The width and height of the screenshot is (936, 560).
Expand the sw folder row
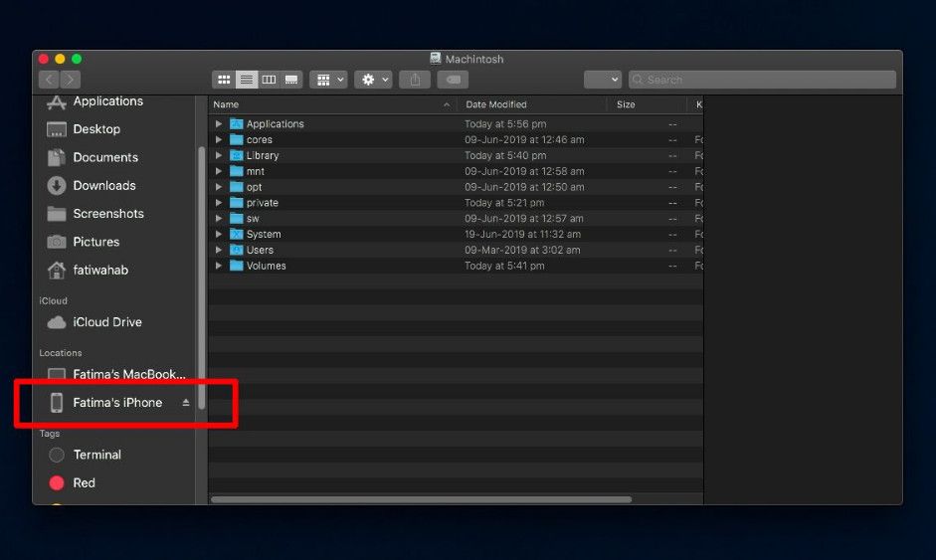[x=219, y=219]
